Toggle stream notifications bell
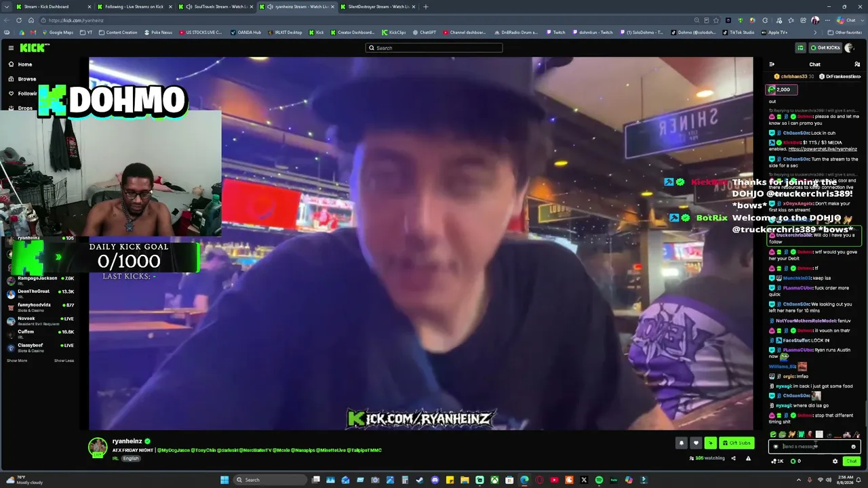The width and height of the screenshot is (868, 488). coord(682,443)
